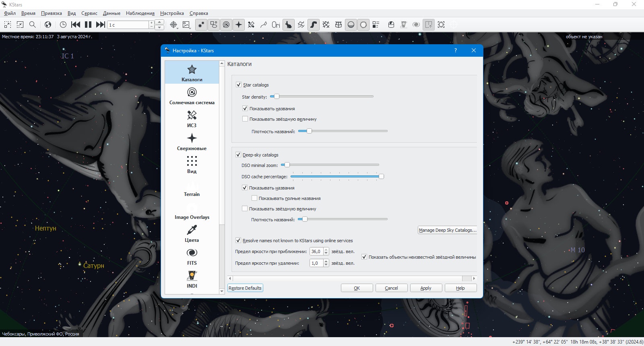Open the HiPS image overlay dropdown
Image resolution: width=644 pixels, height=346 pixels.
tap(186, 25)
